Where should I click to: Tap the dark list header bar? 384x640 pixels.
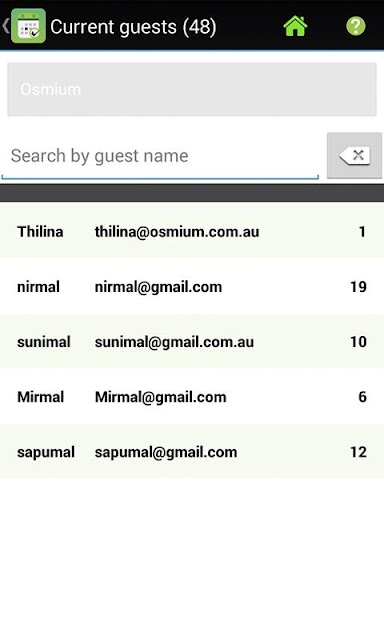tap(192, 193)
